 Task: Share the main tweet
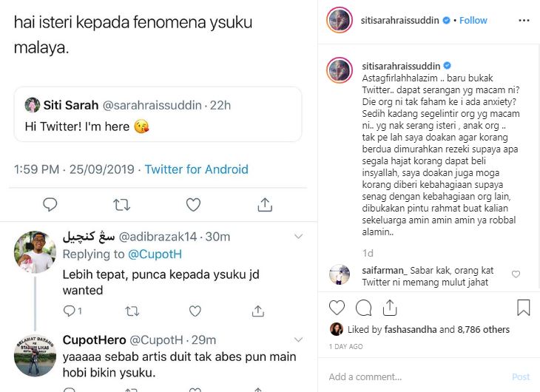pos(264,204)
